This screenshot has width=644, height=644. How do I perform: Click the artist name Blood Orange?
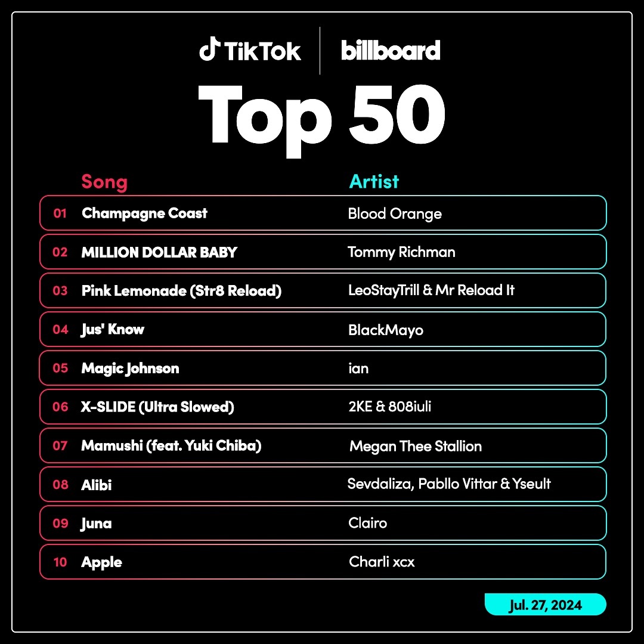click(395, 213)
